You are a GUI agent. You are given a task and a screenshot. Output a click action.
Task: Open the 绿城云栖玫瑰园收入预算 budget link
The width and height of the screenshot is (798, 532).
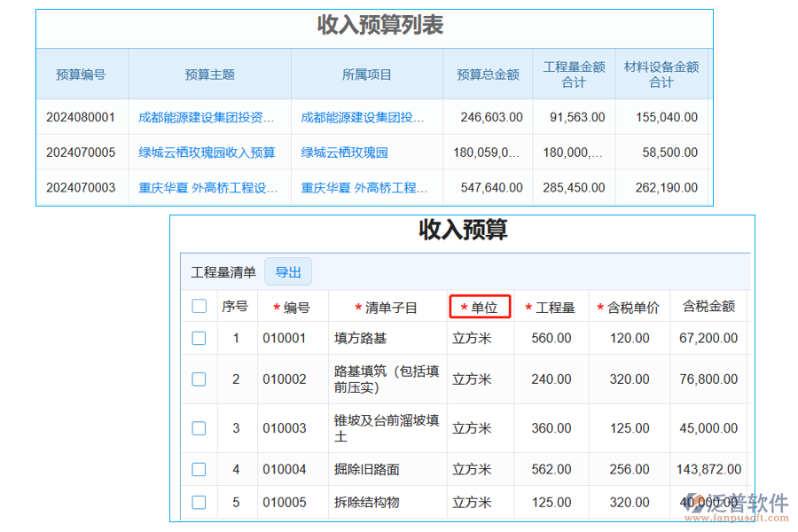(209, 152)
